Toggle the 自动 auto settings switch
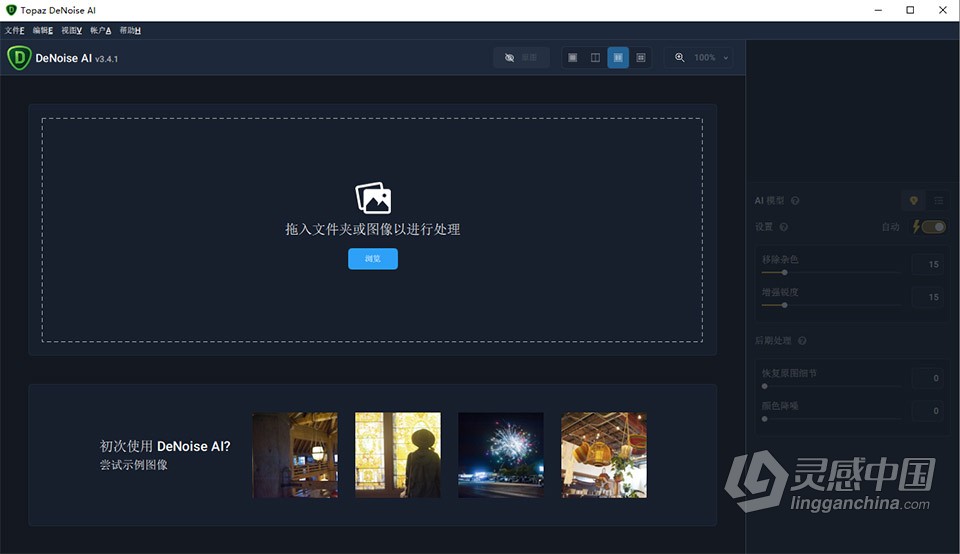 pyautogui.click(x=934, y=227)
